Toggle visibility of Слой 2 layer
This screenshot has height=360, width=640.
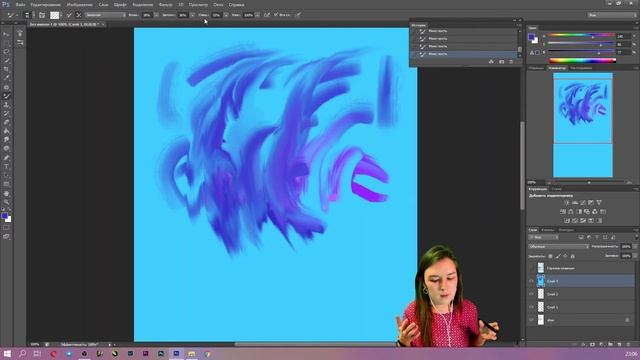531,294
